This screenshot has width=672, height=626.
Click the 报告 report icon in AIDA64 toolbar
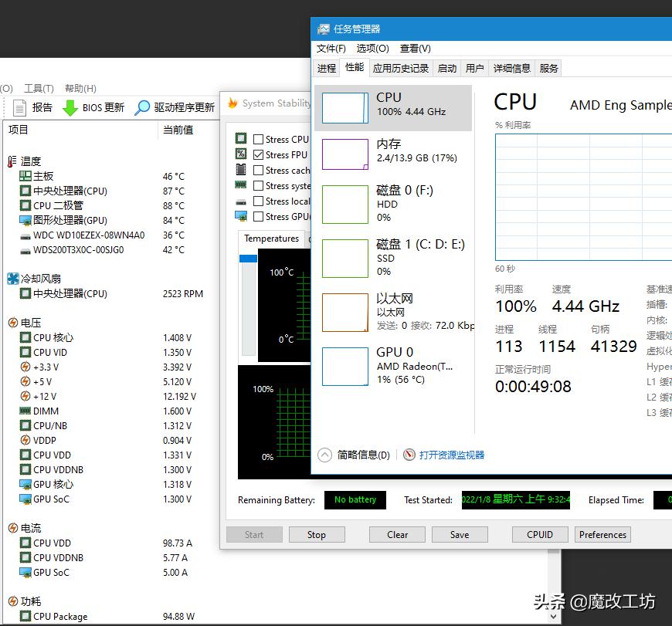(20, 107)
